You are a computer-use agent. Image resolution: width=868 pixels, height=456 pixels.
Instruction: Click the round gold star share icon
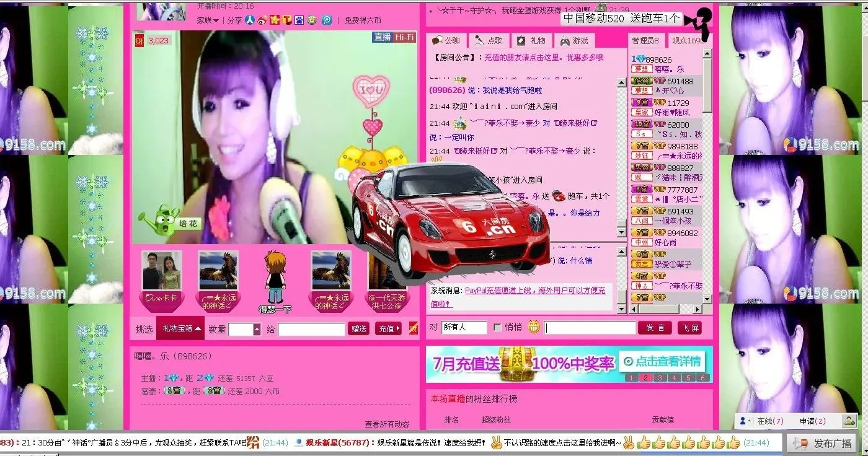312,20
